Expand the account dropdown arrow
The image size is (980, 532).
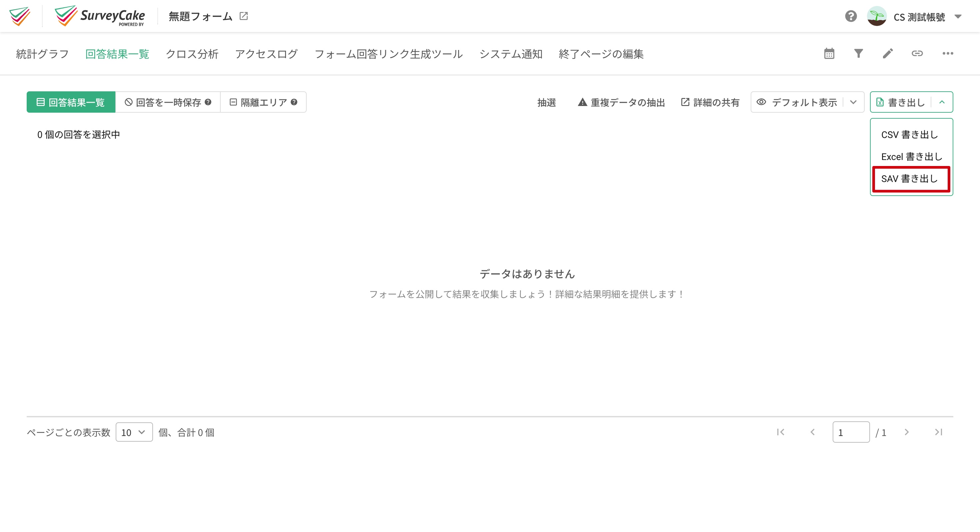(x=958, y=17)
